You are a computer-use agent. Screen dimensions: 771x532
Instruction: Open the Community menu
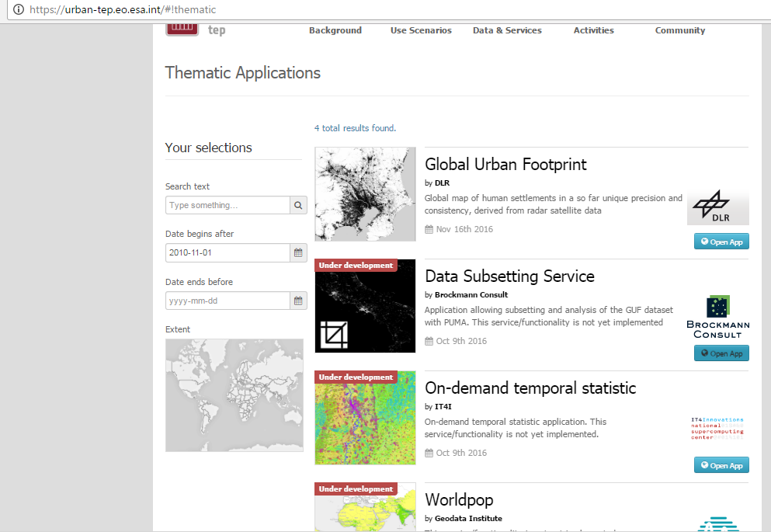(680, 30)
